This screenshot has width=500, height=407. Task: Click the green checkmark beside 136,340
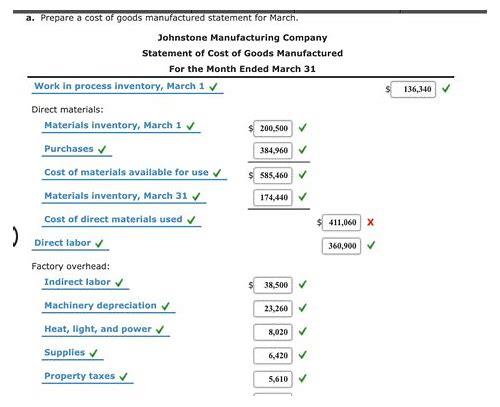[446, 89]
